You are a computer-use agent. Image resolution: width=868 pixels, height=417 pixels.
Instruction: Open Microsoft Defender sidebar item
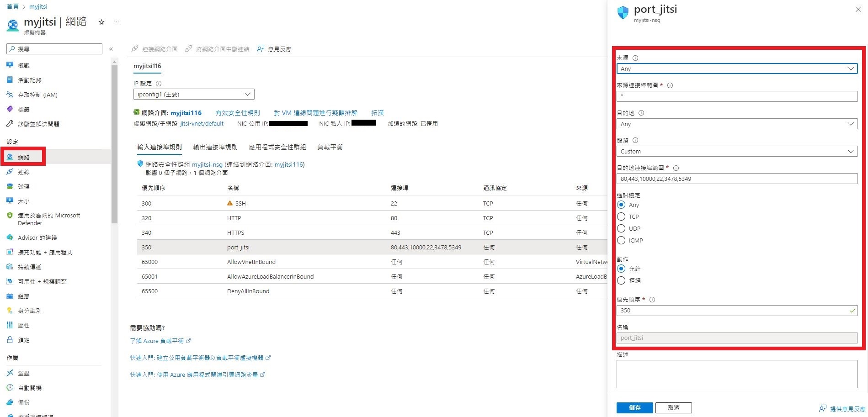point(48,219)
